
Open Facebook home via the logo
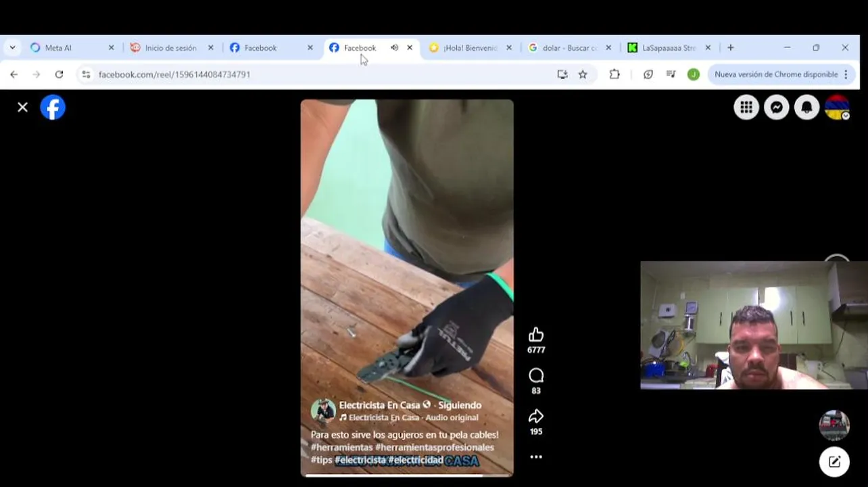coord(53,107)
